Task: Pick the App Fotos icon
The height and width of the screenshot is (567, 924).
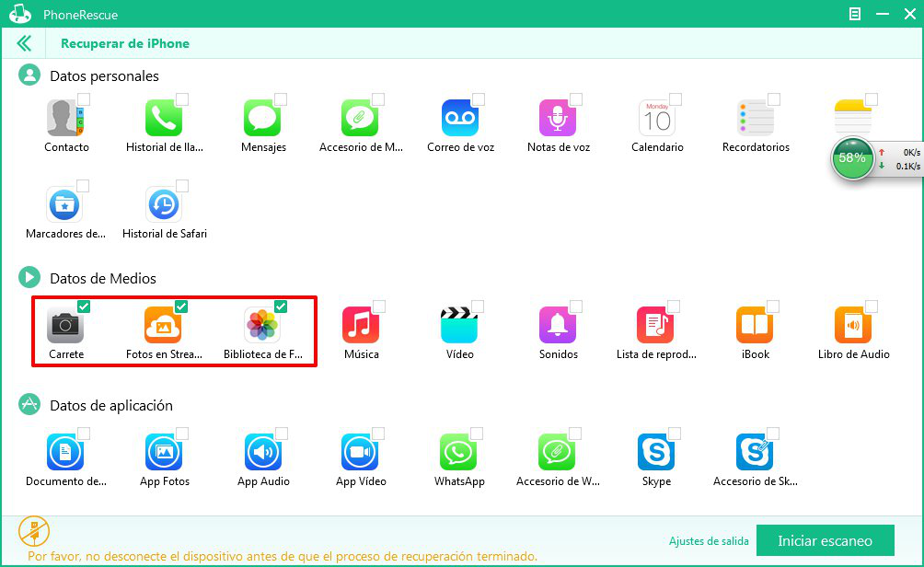Action: click(164, 452)
